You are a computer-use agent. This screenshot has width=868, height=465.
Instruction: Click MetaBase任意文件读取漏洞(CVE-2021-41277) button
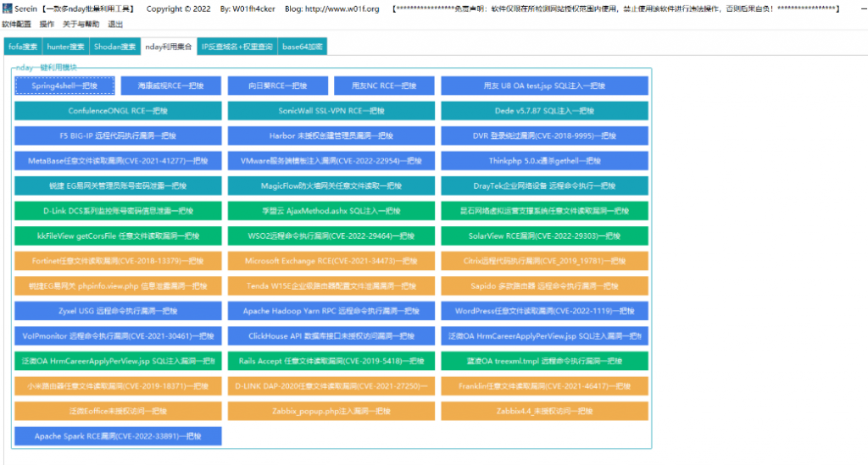118,161
